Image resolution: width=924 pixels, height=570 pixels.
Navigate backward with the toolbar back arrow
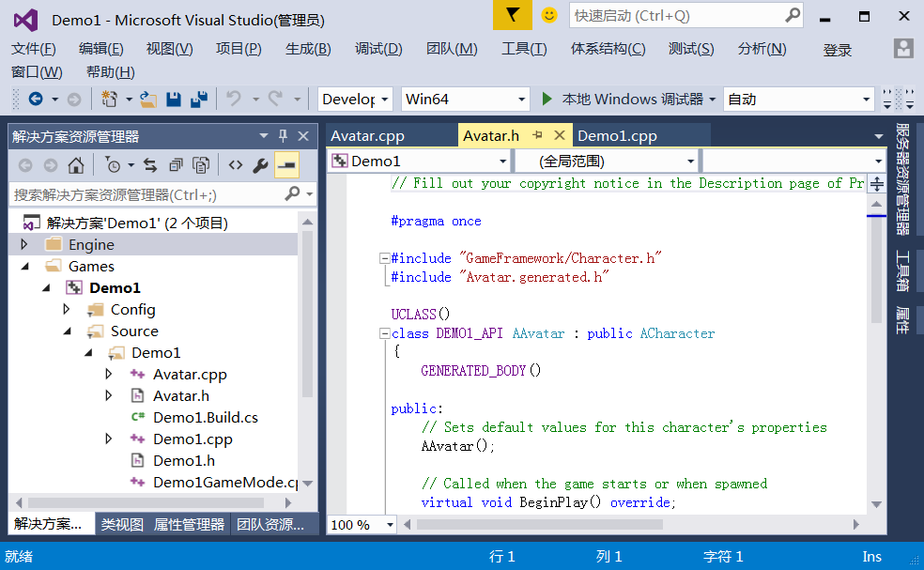pyautogui.click(x=36, y=99)
